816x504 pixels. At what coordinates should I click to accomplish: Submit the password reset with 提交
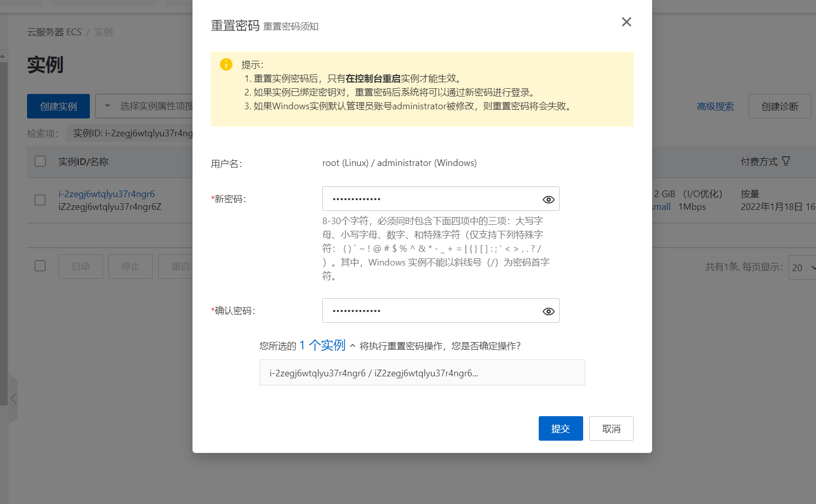click(560, 428)
